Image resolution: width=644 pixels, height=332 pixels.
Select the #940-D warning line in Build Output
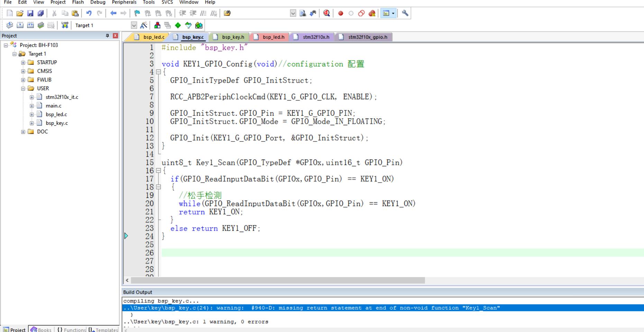click(x=383, y=308)
